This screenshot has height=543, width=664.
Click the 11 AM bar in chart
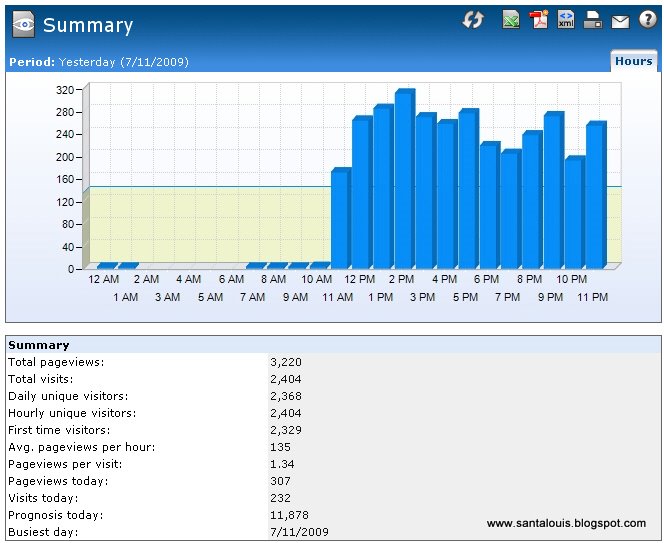pos(340,220)
